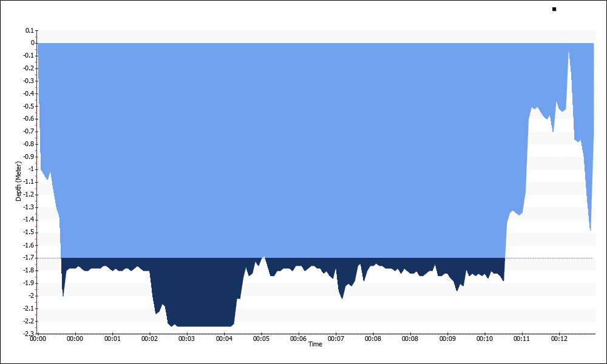607x364 pixels.
Task: Pick the -0.9 depth axis label
Action: coord(29,157)
